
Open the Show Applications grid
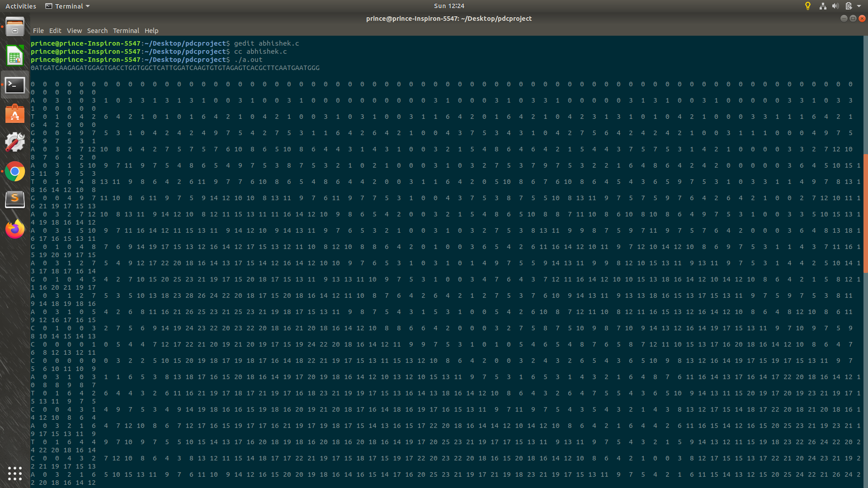(x=15, y=474)
